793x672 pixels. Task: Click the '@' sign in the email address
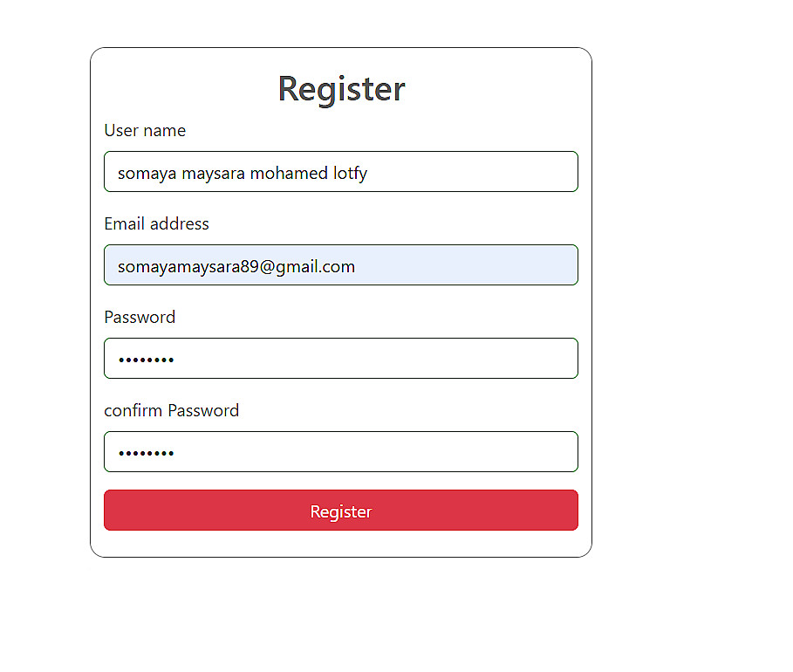click(x=267, y=267)
